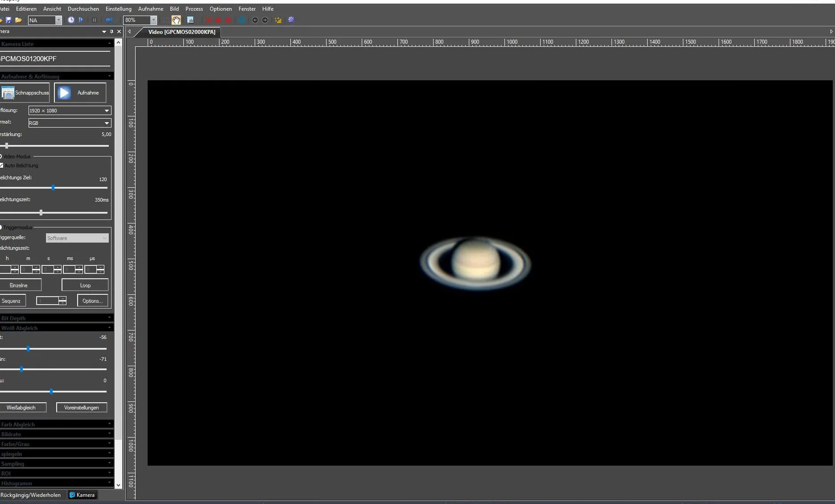The image size is (835, 504).
Task: Select the hand pan tool
Action: click(176, 20)
